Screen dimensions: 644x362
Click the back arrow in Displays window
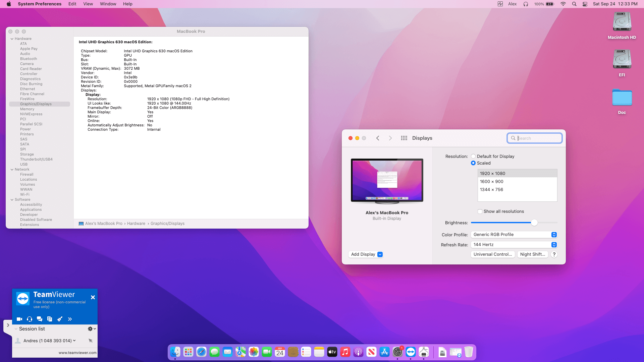(378, 138)
